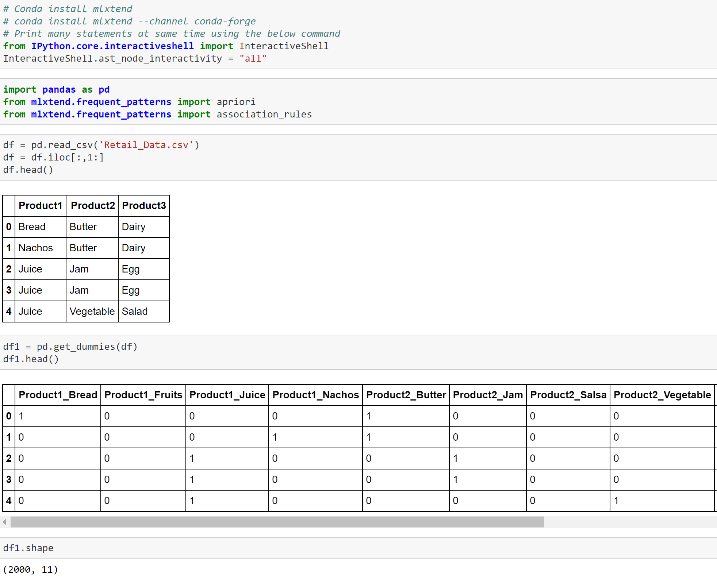Click the horizontal scrollbar left arrow

point(4,522)
